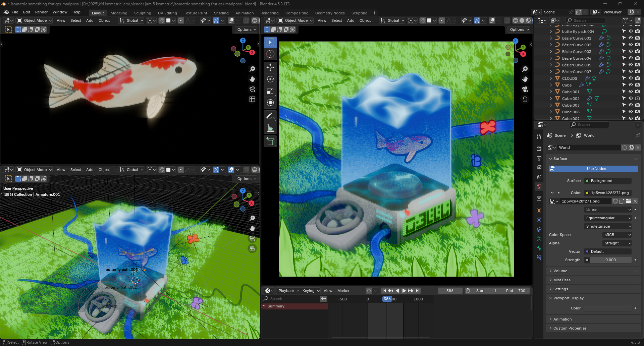The image size is (644, 346).
Task: Hide CLOUDS object with its eye icon
Action: pyautogui.click(x=631, y=78)
